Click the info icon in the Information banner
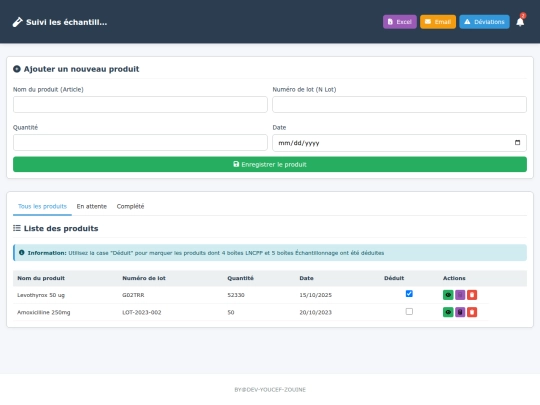Image resolution: width=540 pixels, height=405 pixels. point(21,252)
